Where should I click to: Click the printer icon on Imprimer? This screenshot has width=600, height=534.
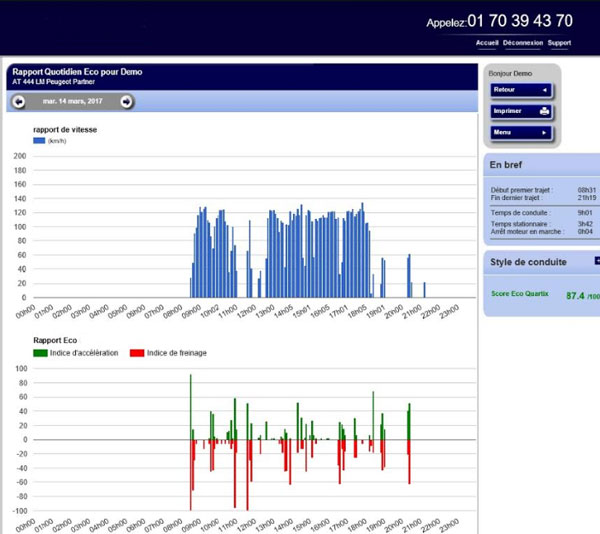544,111
